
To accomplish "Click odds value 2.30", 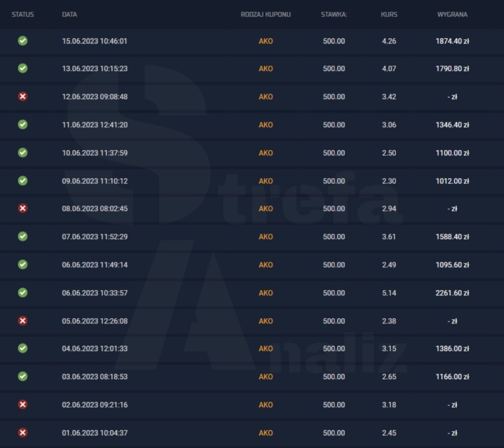I will pyautogui.click(x=389, y=181).
